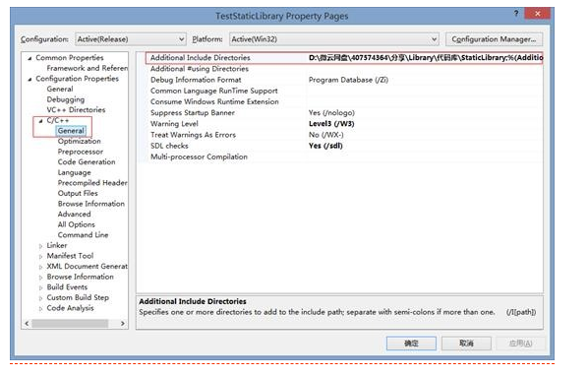Select VC++ Directories
The image size is (588, 376).
76,110
